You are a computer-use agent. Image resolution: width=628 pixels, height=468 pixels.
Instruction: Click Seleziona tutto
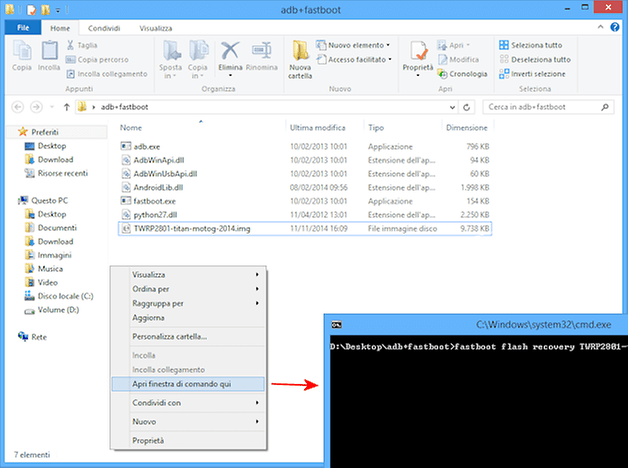tap(531, 45)
